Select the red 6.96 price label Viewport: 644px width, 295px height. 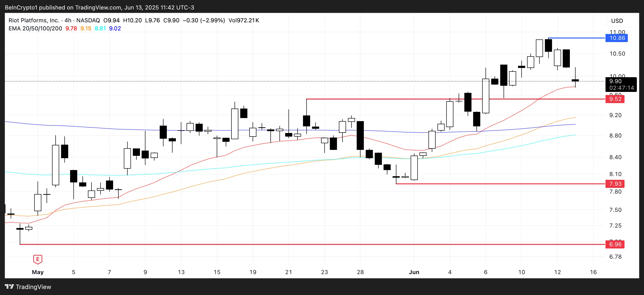click(x=615, y=244)
